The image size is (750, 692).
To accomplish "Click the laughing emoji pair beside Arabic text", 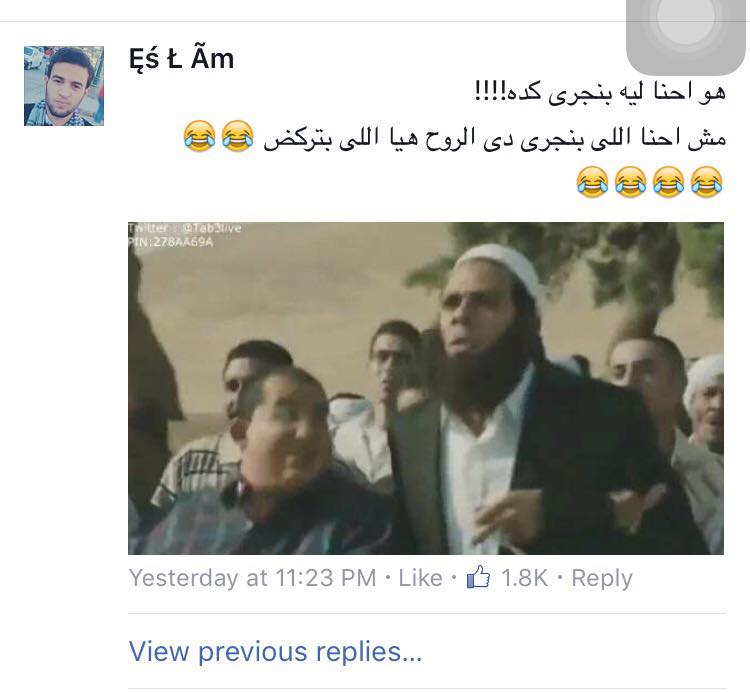I will coord(218,136).
